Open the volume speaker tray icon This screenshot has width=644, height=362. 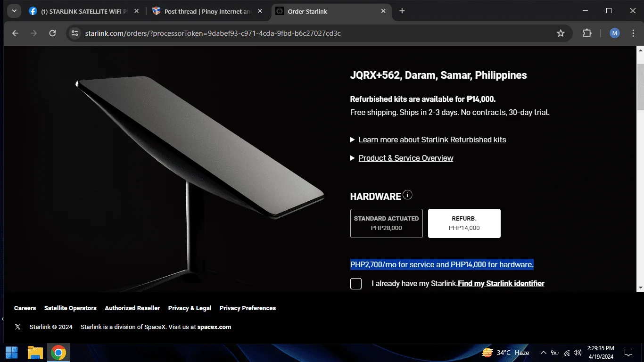578,353
